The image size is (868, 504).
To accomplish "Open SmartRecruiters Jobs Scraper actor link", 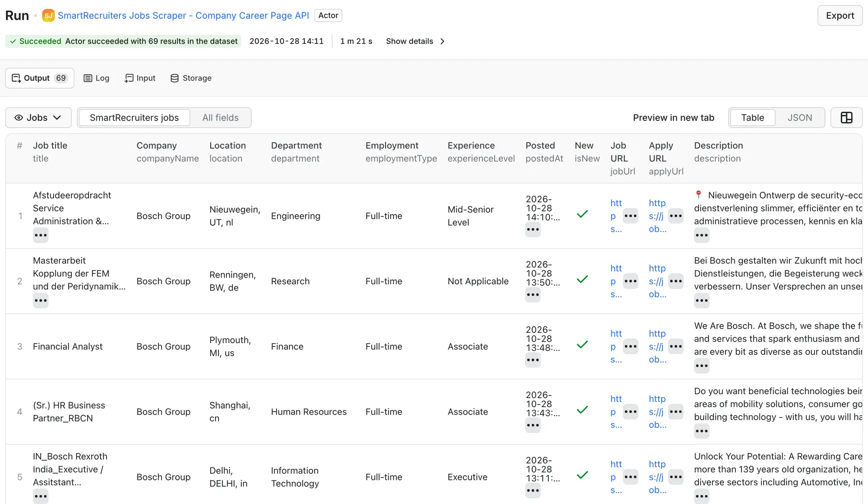I will coord(183,15).
